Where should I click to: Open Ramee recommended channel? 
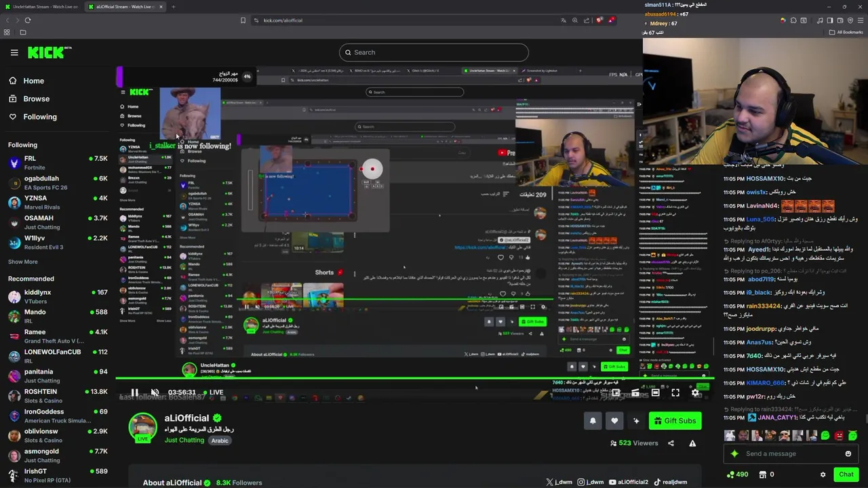(58, 336)
